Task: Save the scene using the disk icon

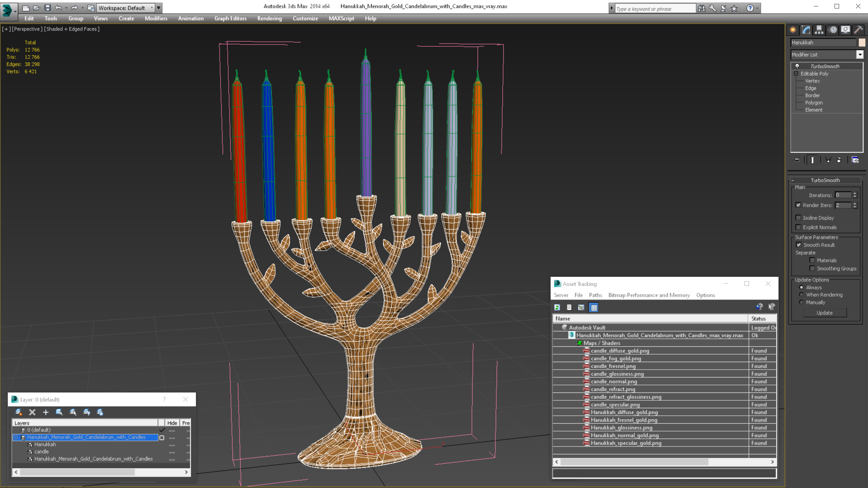Action: (x=48, y=8)
